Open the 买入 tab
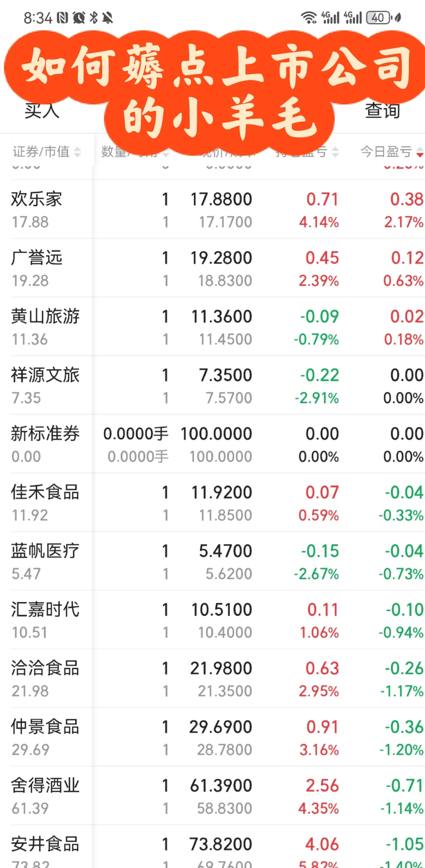 [42, 111]
